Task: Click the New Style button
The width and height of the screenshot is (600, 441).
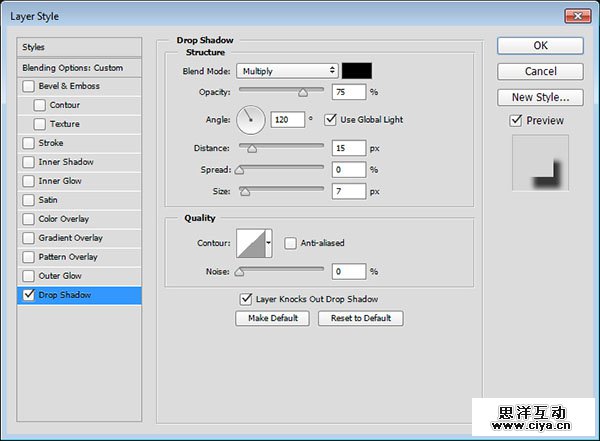Action: (x=540, y=98)
